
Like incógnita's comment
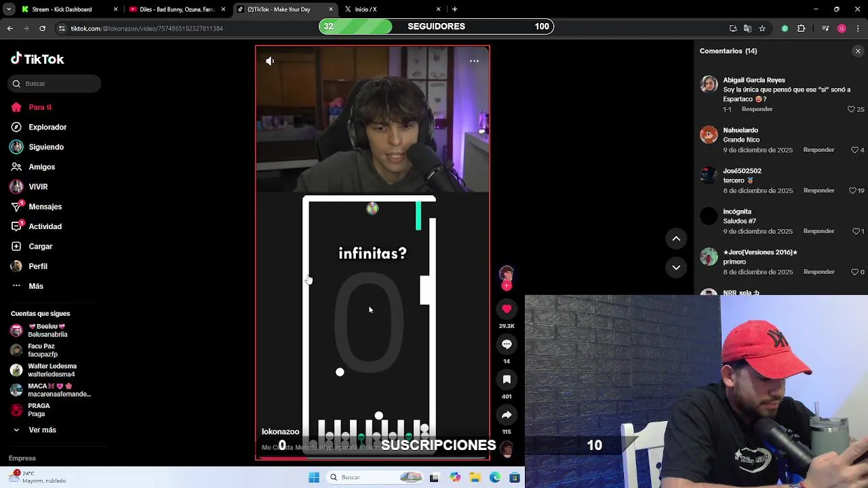[x=855, y=231]
